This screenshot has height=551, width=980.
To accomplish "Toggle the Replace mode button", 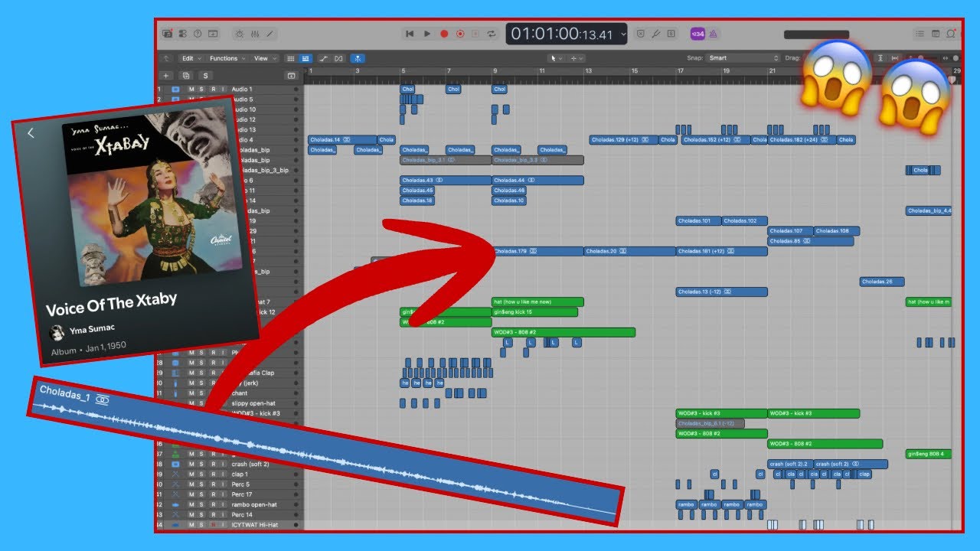I will coord(641,34).
